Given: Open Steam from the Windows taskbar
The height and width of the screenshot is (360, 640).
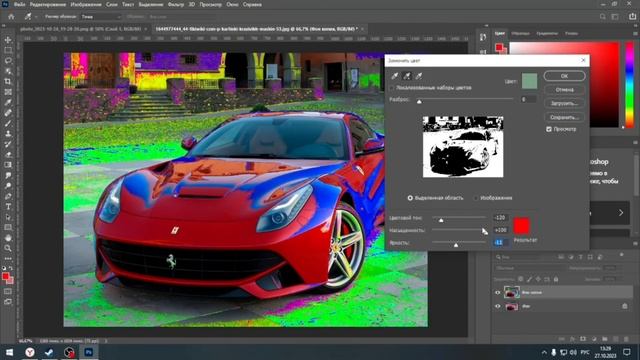Looking at the screenshot, I should [49, 352].
